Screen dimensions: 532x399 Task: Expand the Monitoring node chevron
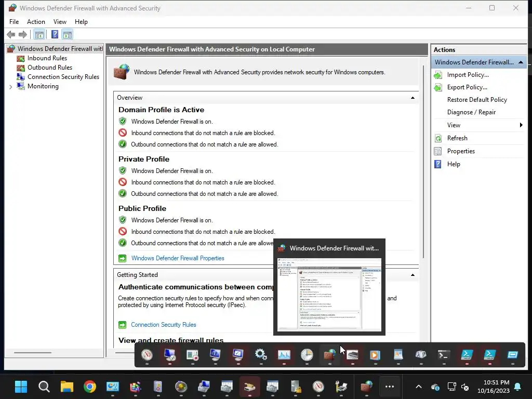point(10,87)
